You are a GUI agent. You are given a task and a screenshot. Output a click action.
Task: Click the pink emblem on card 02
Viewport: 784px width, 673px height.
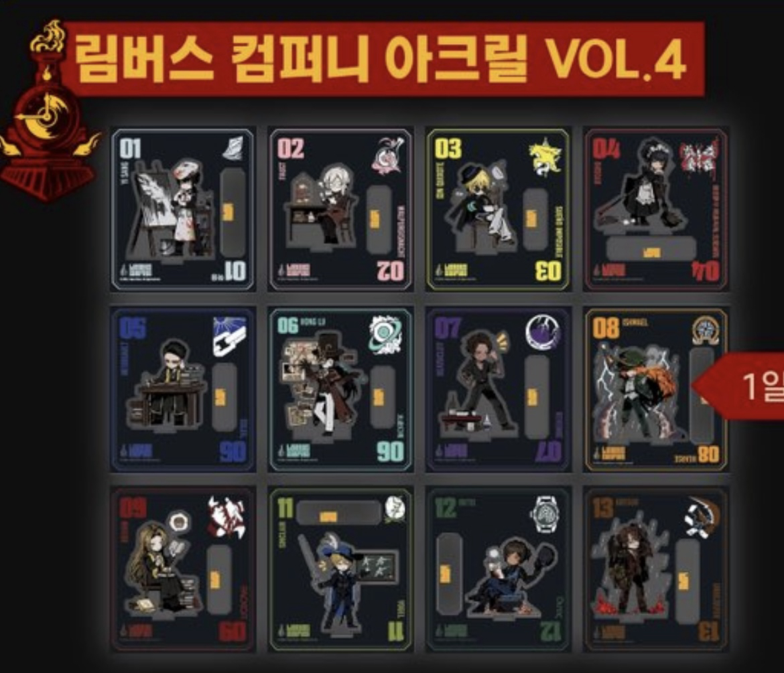tap(388, 155)
